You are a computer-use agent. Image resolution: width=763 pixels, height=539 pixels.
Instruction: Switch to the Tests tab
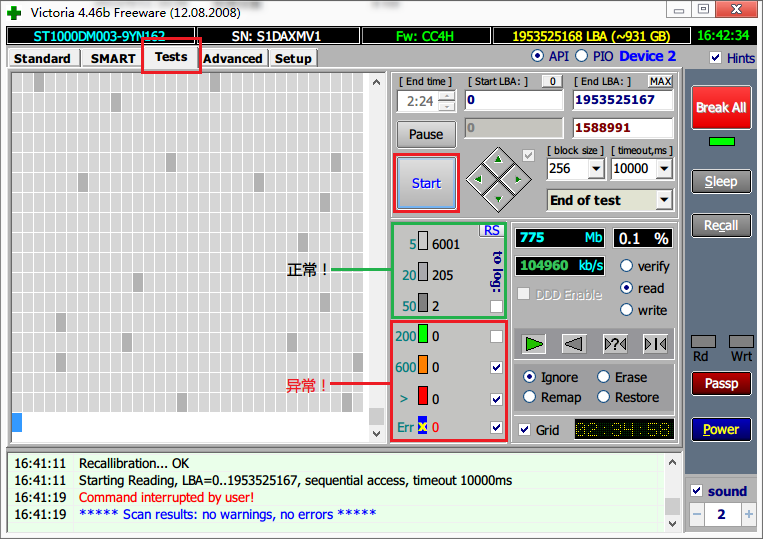point(171,56)
